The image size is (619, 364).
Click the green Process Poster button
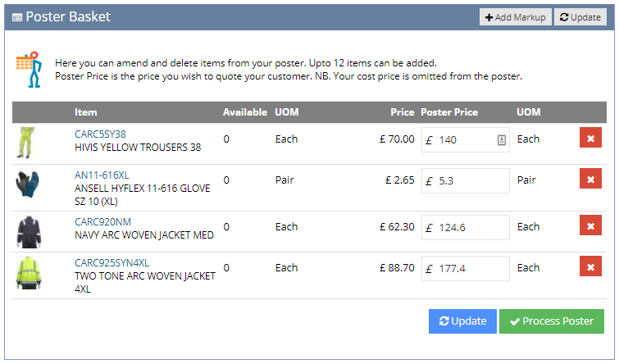coord(551,321)
